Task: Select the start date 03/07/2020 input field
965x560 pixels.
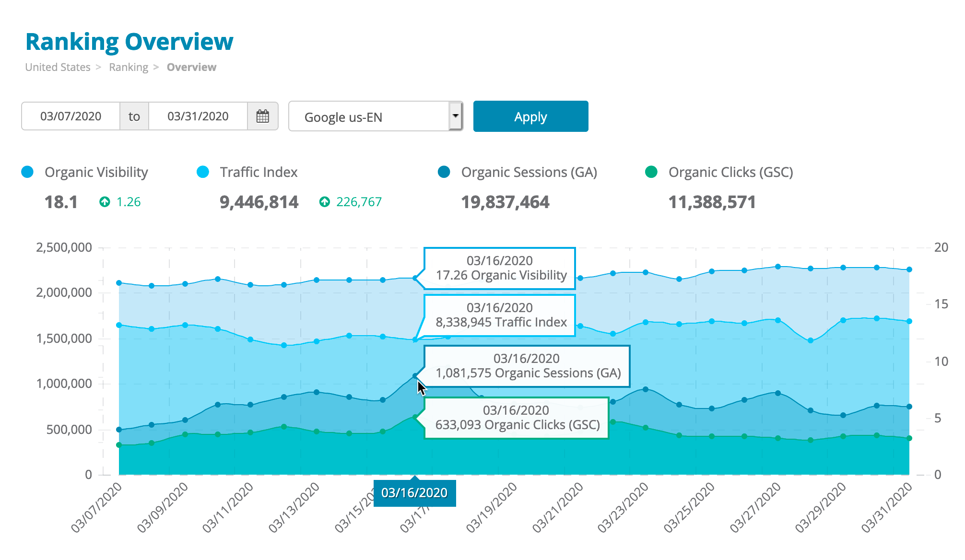Action: 71,116
